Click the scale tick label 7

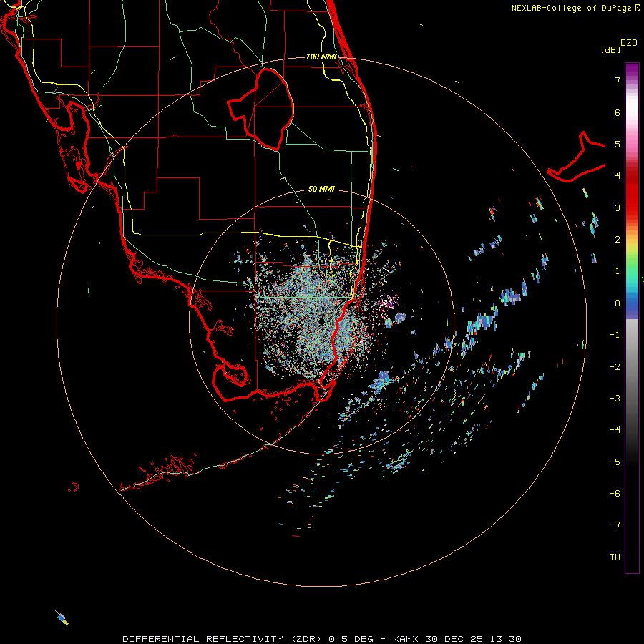point(618,80)
